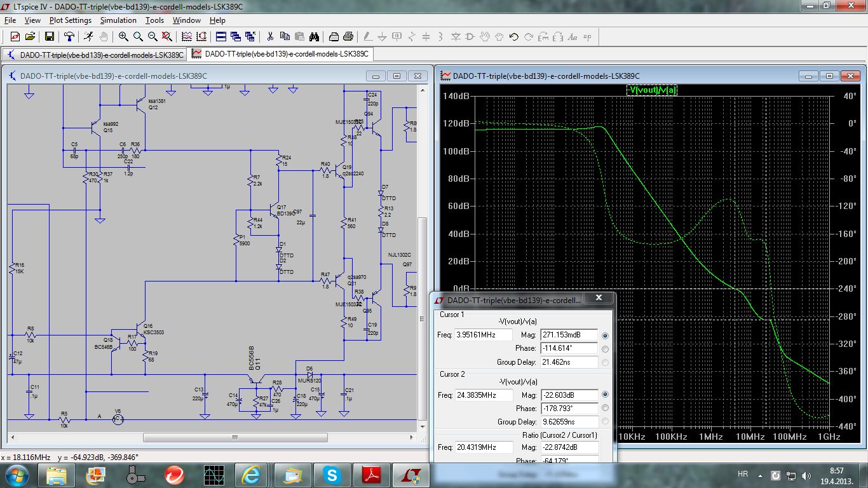Image resolution: width=868 pixels, height=488 pixels.
Task: Select Cursor 2 Phase radio button
Action: [x=604, y=408]
